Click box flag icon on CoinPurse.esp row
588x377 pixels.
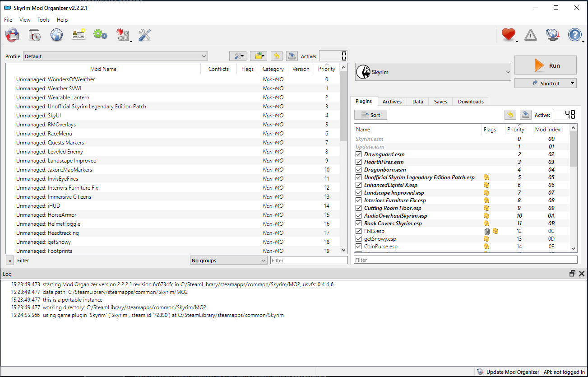click(486, 247)
